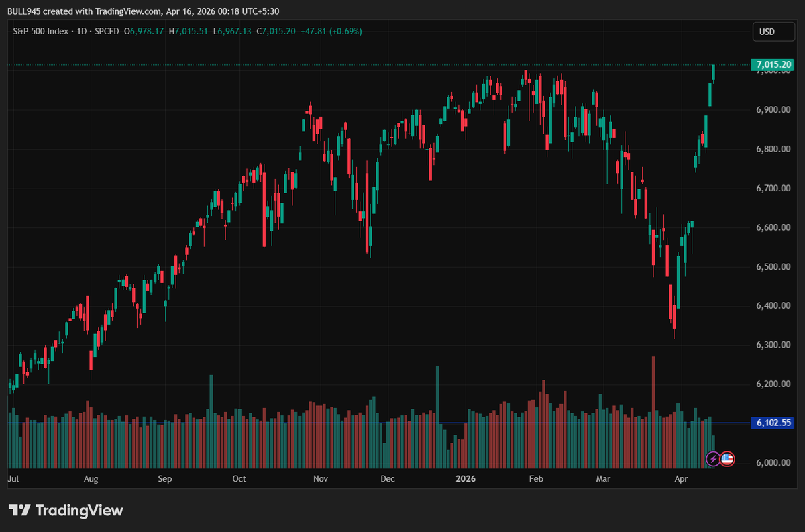This screenshot has width=805, height=532.
Task: Click the 6,300.00 price axis label
Action: click(x=773, y=345)
